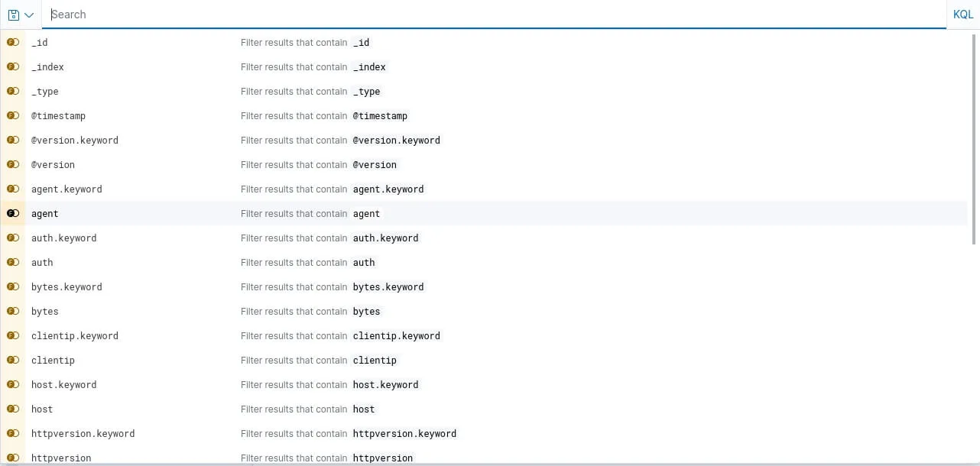
Task: Click the field icon beside httpversion.keyword
Action: [13, 434]
